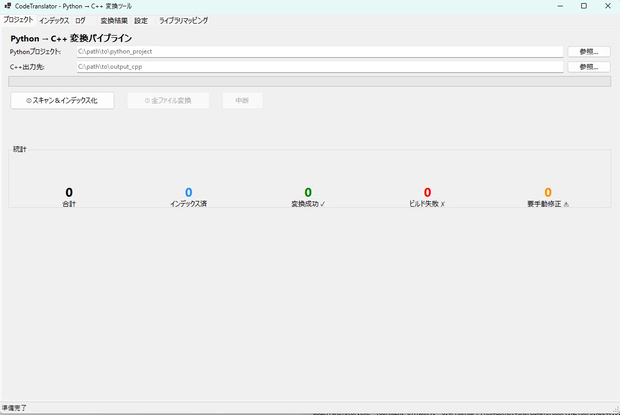
Task: Click the Python → C++ 変換パイプライン heading
Action: coord(71,38)
